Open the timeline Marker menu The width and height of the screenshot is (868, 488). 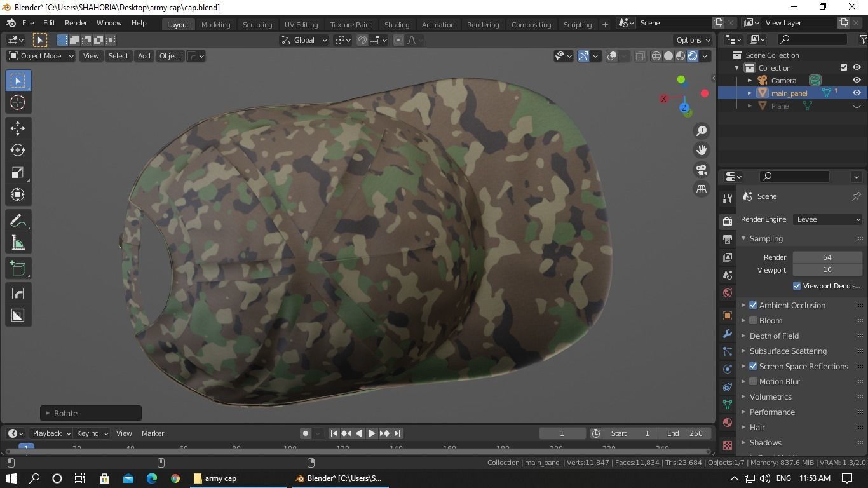point(153,433)
